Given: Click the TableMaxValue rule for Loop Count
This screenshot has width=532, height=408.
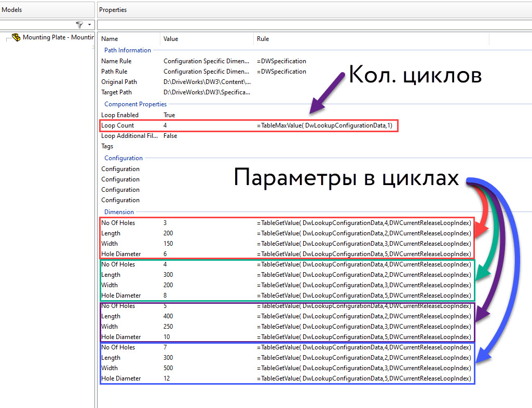Looking at the screenshot, I should 325,125.
